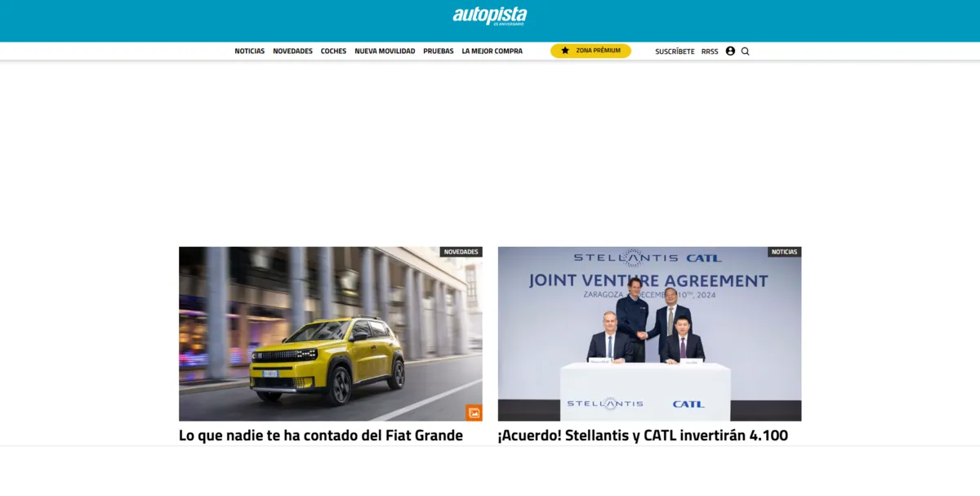Open the Pruebas section

tap(439, 51)
